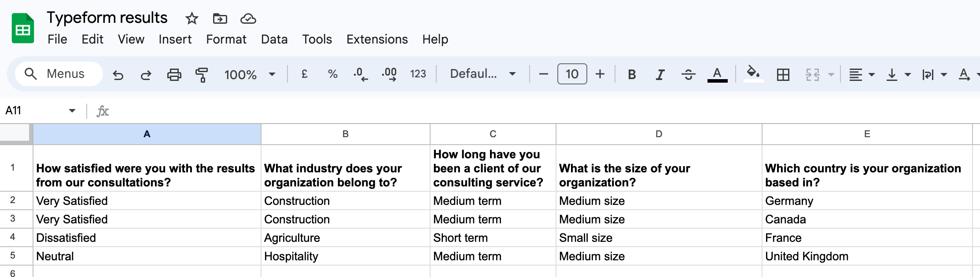
Task: Open the Borders grid tool
Action: coord(783,75)
